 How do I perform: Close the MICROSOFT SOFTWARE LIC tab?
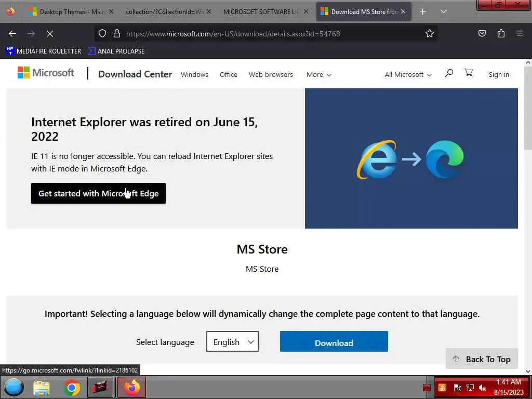[305, 12]
